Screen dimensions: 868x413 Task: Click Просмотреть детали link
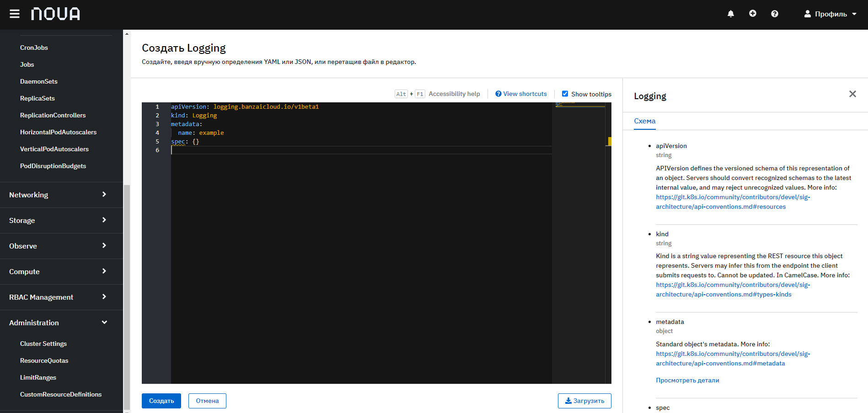coord(687,380)
